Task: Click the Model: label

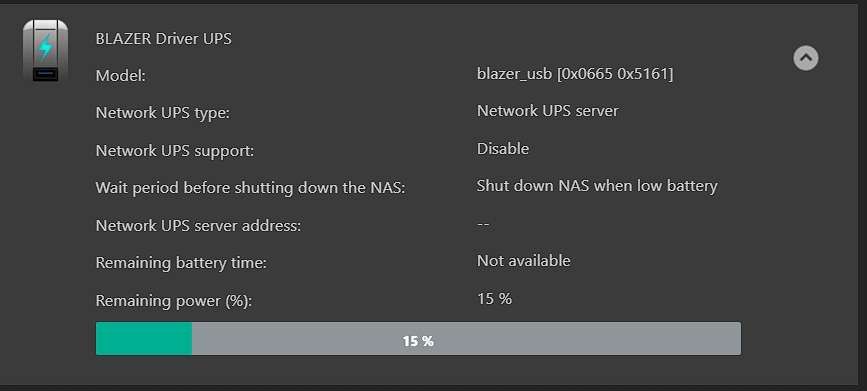Action: [x=121, y=76]
